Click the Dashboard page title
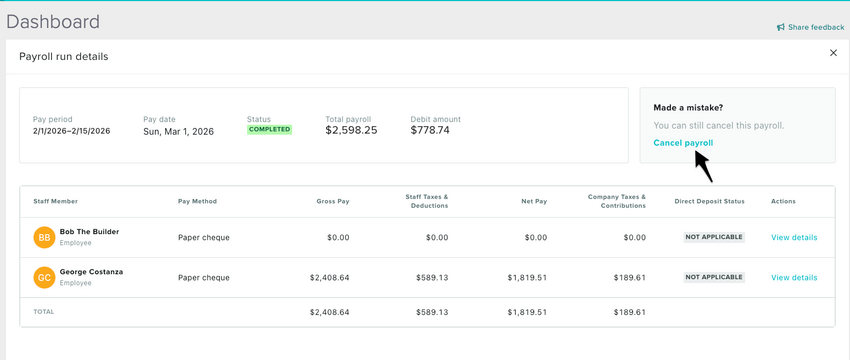Viewport: 850px width, 360px height. coord(53,22)
